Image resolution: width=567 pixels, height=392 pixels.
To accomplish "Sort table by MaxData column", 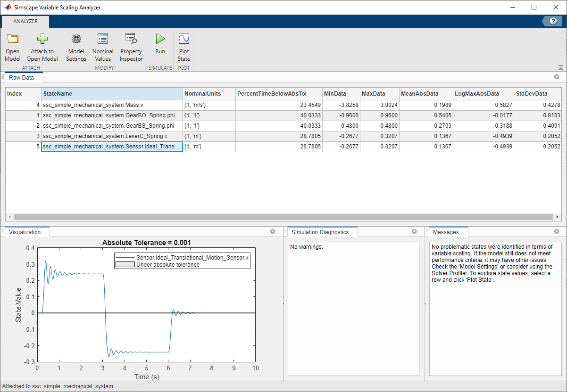I will (x=379, y=94).
